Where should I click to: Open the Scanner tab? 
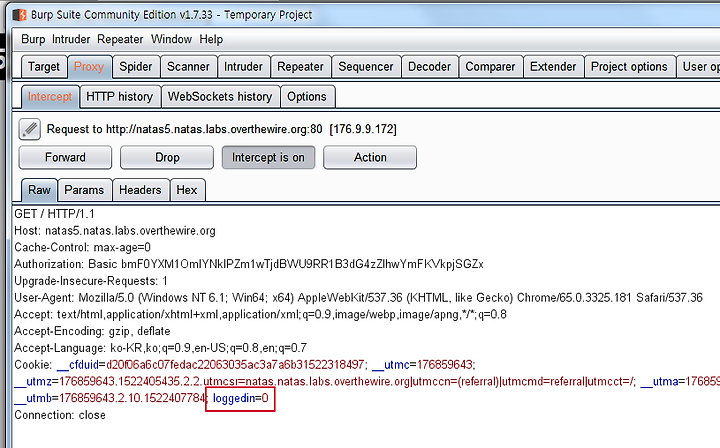point(188,67)
